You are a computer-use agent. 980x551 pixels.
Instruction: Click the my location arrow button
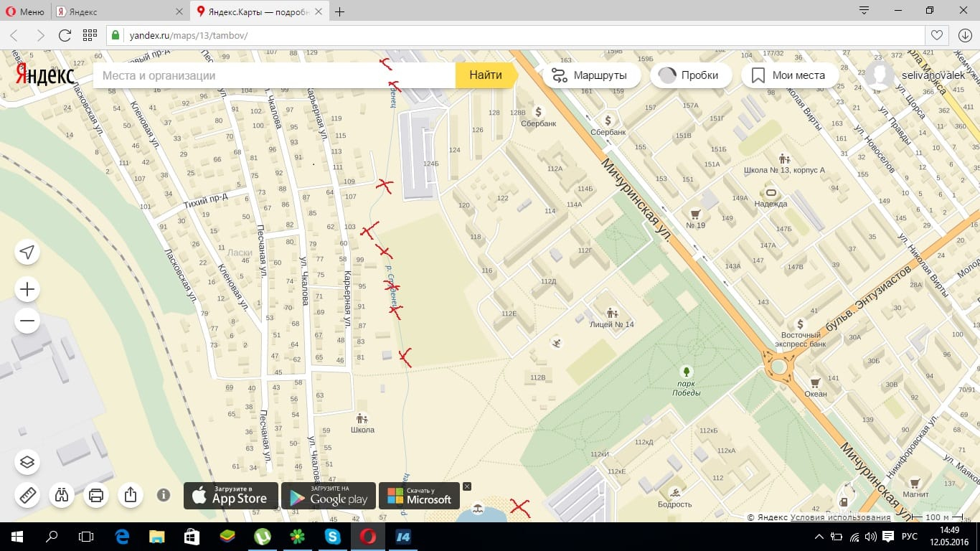tap(27, 252)
